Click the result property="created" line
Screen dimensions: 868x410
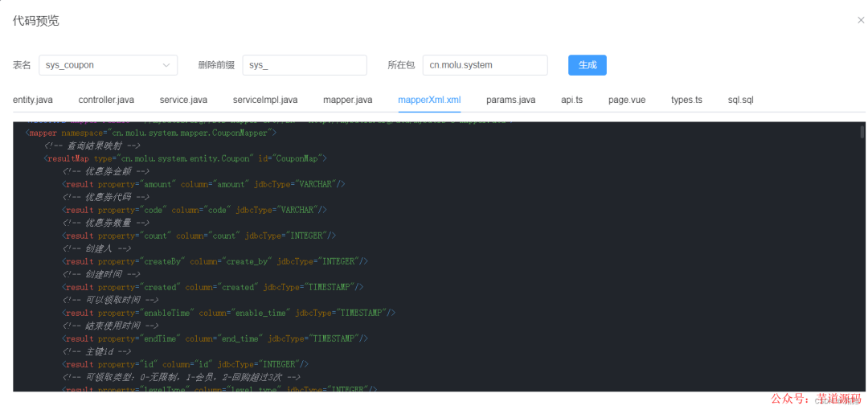click(x=213, y=286)
